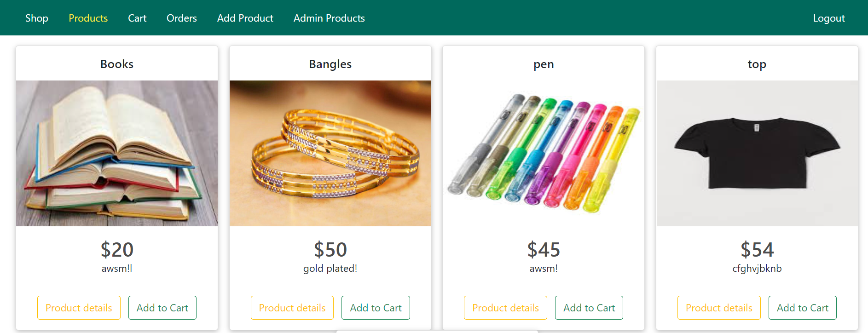Click the black top image

(x=757, y=153)
